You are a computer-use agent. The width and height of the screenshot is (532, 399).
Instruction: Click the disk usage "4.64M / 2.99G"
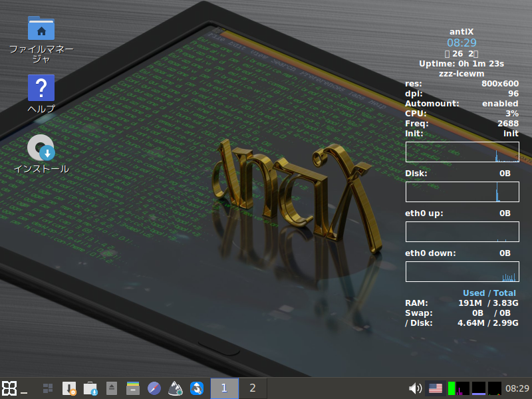tap(488, 323)
